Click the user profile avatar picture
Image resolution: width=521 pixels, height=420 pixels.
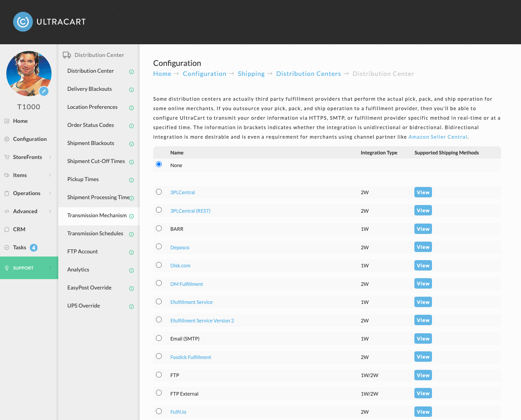pyautogui.click(x=29, y=74)
